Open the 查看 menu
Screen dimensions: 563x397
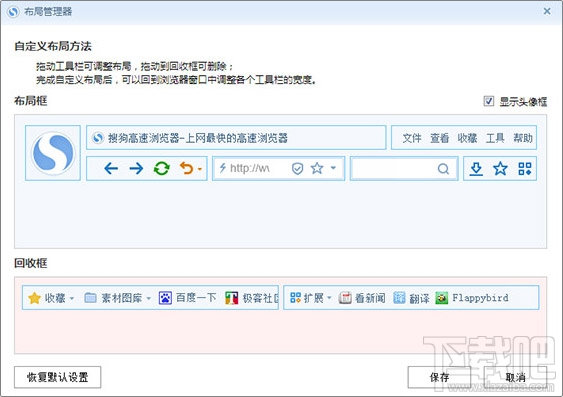coord(439,138)
